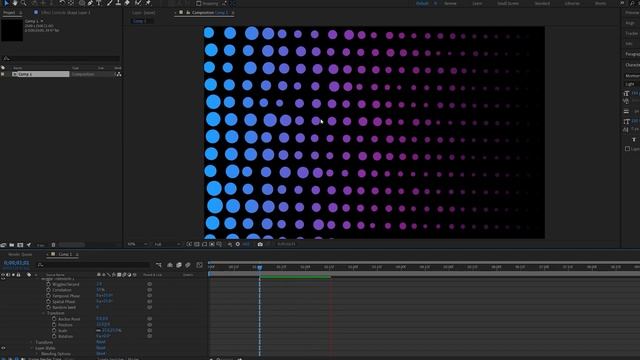
Task: Click the Source Name column header
Action: coord(55,275)
